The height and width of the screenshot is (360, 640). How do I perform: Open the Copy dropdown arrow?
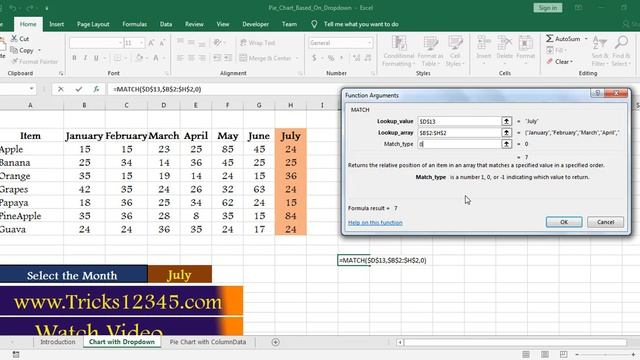[40, 50]
